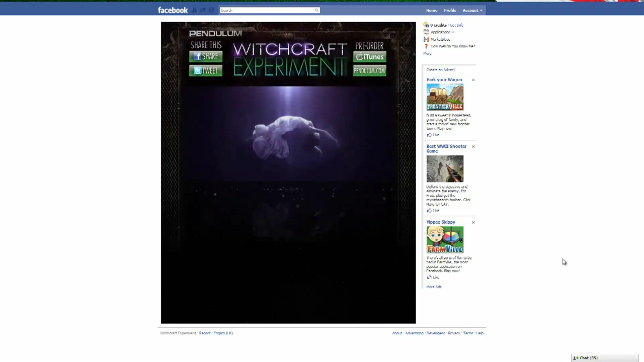Open the Yippee Skippy ad title
This screenshot has height=362, width=644.
(441, 222)
